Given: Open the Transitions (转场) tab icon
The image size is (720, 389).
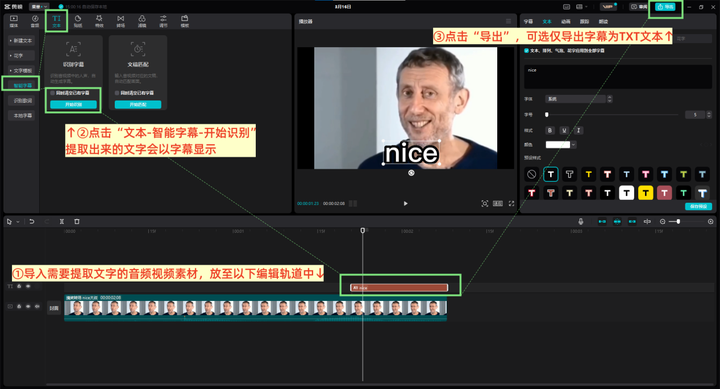Looking at the screenshot, I should (x=120, y=21).
